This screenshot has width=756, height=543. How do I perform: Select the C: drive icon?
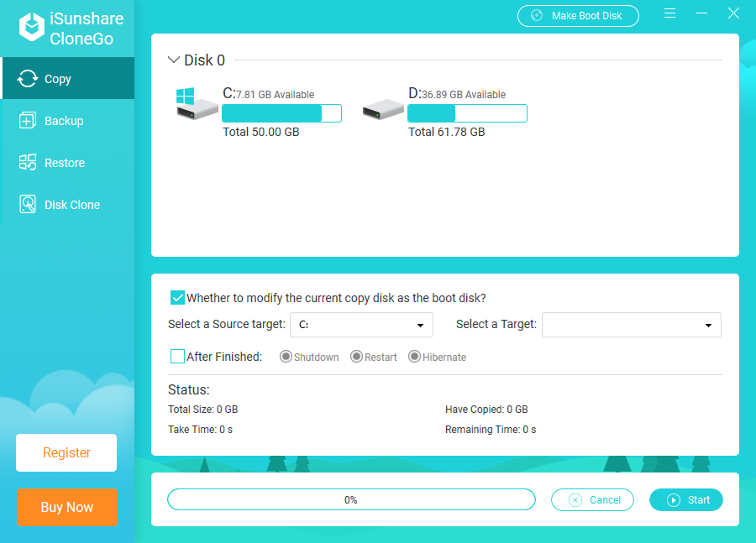[x=197, y=107]
